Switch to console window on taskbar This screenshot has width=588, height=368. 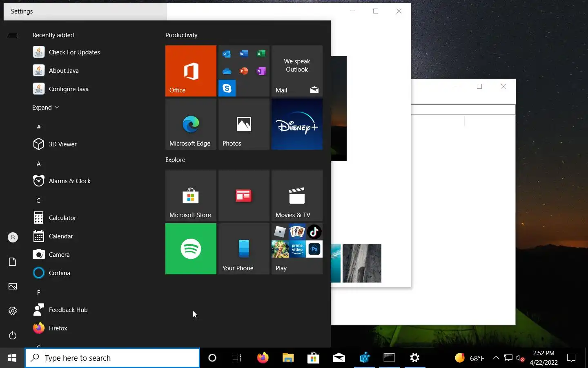click(x=389, y=358)
